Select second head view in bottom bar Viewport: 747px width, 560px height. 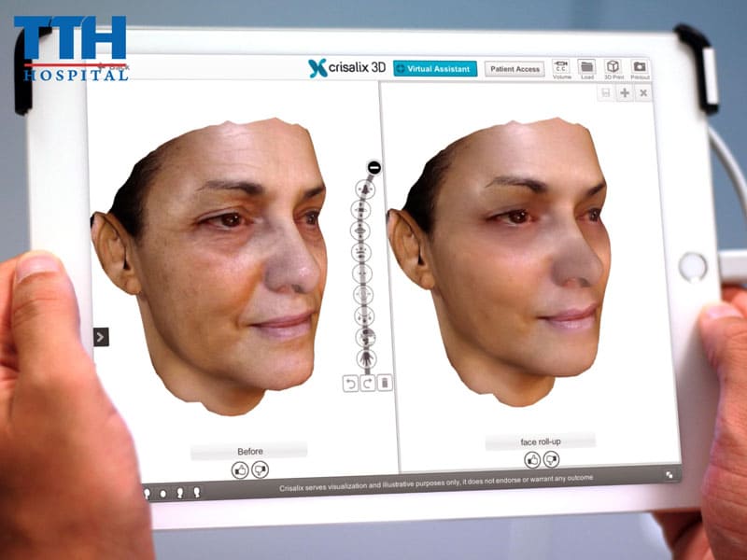pyautogui.click(x=162, y=494)
